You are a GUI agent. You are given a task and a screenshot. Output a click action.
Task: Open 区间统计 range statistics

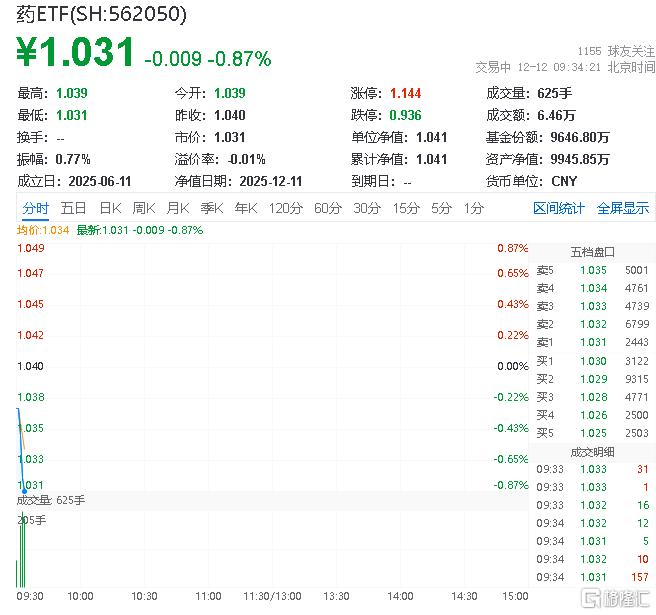558,208
